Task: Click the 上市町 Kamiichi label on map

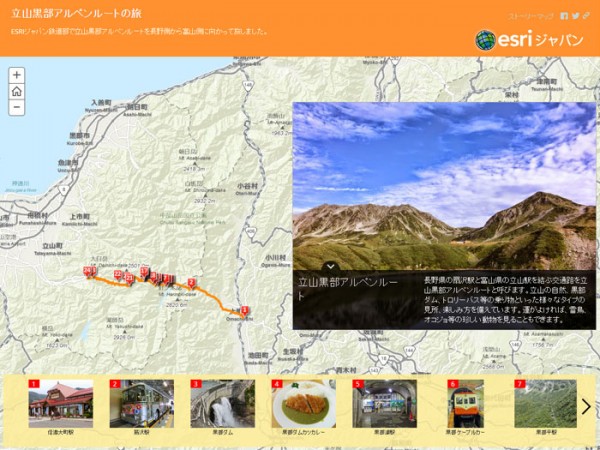Action: pyautogui.click(x=80, y=217)
